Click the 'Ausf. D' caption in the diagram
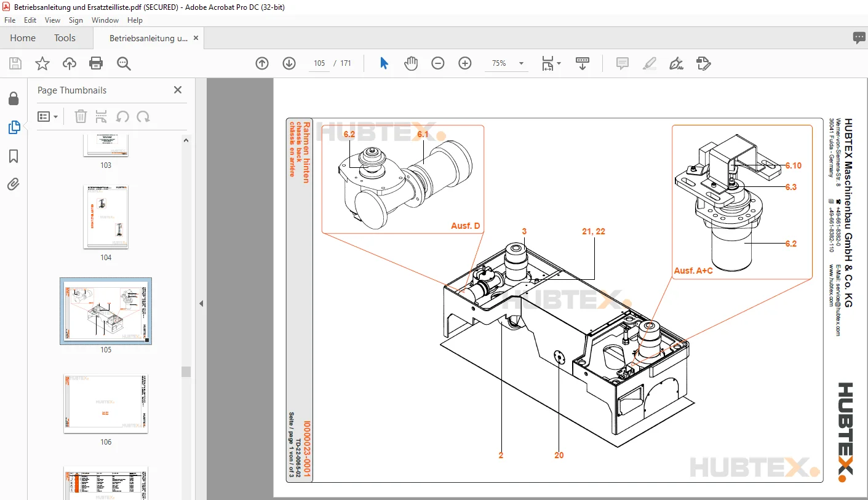This screenshot has width=868, height=500. click(465, 226)
